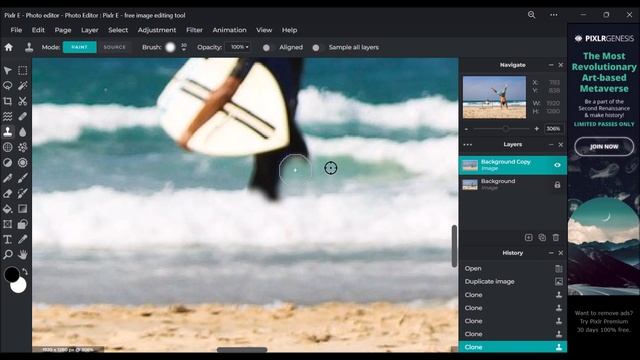Open the Adjustment menu

[x=157, y=30]
